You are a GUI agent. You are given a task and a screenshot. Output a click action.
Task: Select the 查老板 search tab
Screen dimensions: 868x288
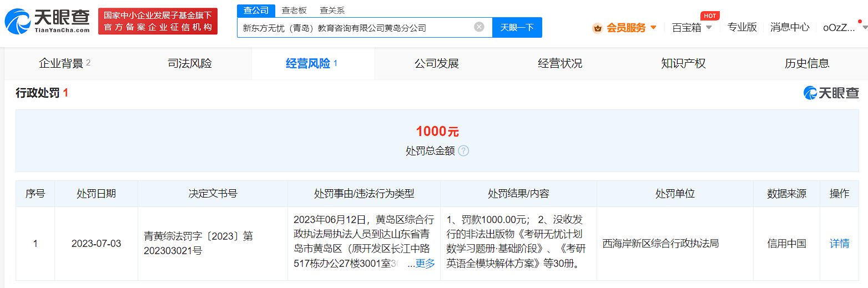[x=294, y=11]
